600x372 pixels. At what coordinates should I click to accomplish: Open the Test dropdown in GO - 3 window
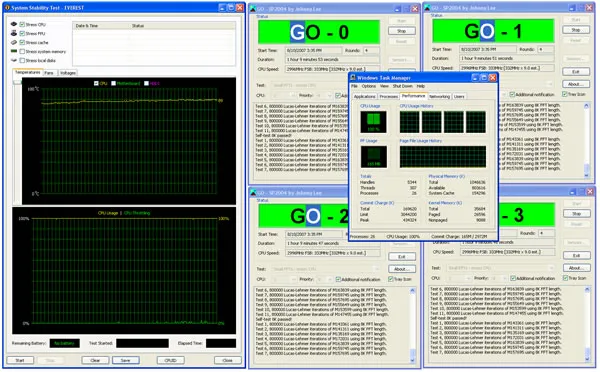tap(500, 268)
